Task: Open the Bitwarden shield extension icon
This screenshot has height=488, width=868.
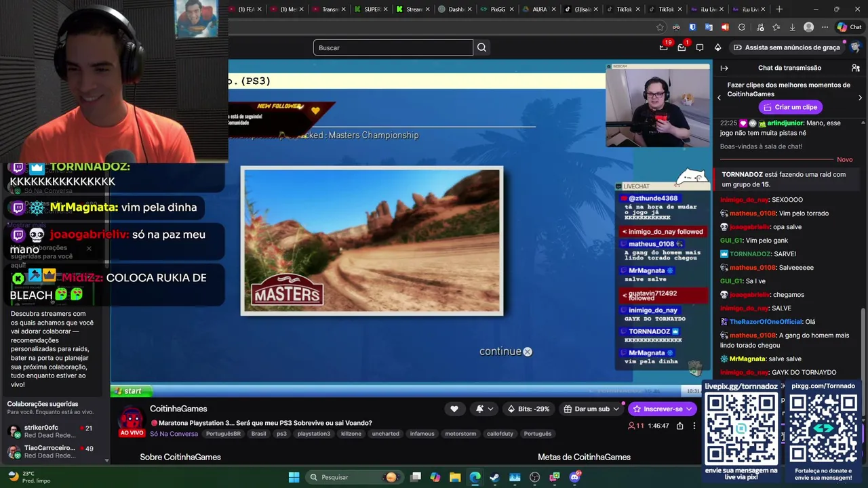Action: point(692,27)
